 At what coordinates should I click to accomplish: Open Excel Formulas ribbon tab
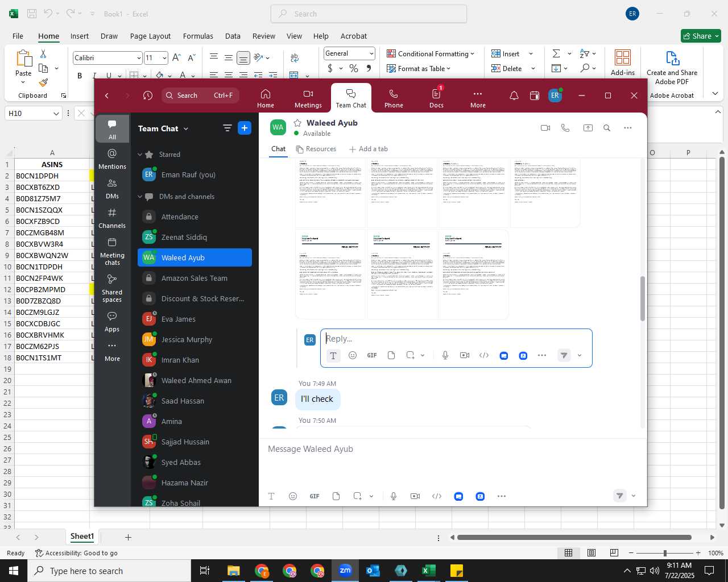198,36
